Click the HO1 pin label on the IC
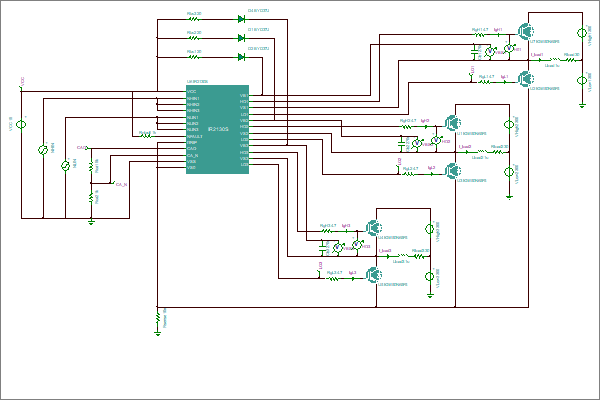The image size is (600, 400). 244,102
